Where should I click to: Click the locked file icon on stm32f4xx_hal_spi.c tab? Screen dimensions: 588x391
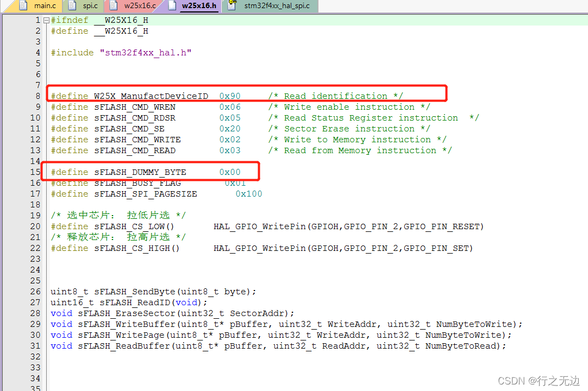click(x=232, y=5)
